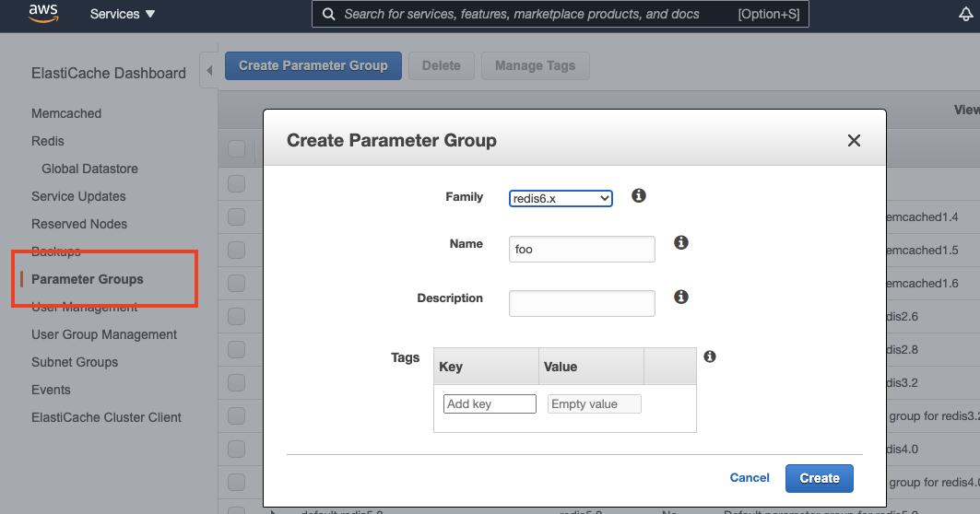
Task: Show info for the Family field
Action: [638, 195]
